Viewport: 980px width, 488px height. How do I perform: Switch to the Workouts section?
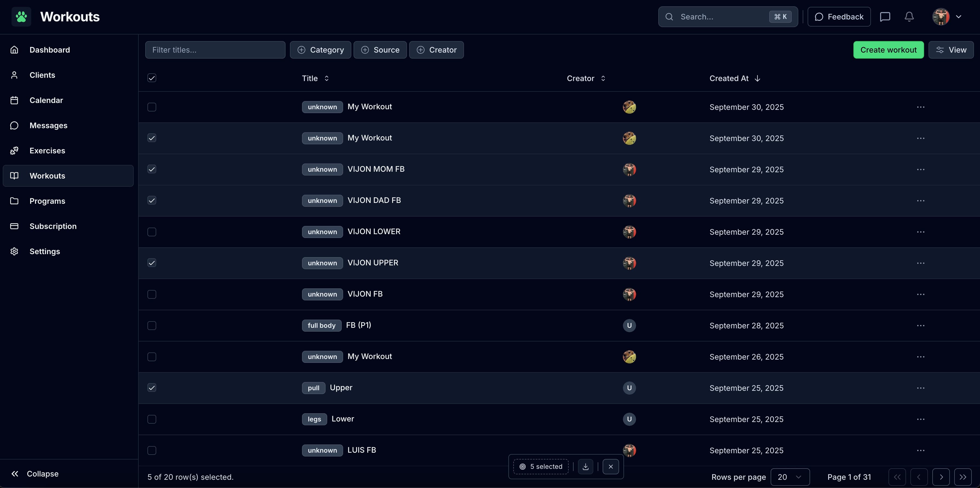pos(47,176)
